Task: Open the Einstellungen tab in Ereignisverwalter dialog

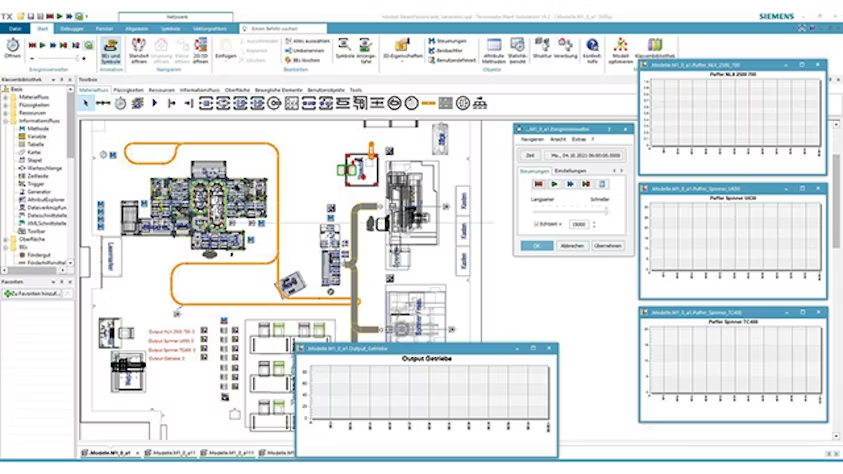Action: (570, 171)
